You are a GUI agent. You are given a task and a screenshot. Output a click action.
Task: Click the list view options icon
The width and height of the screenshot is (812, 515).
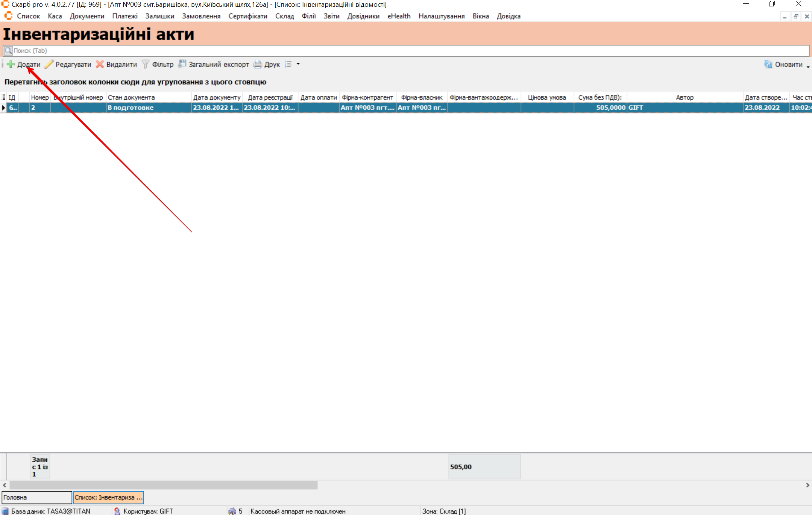click(x=288, y=64)
